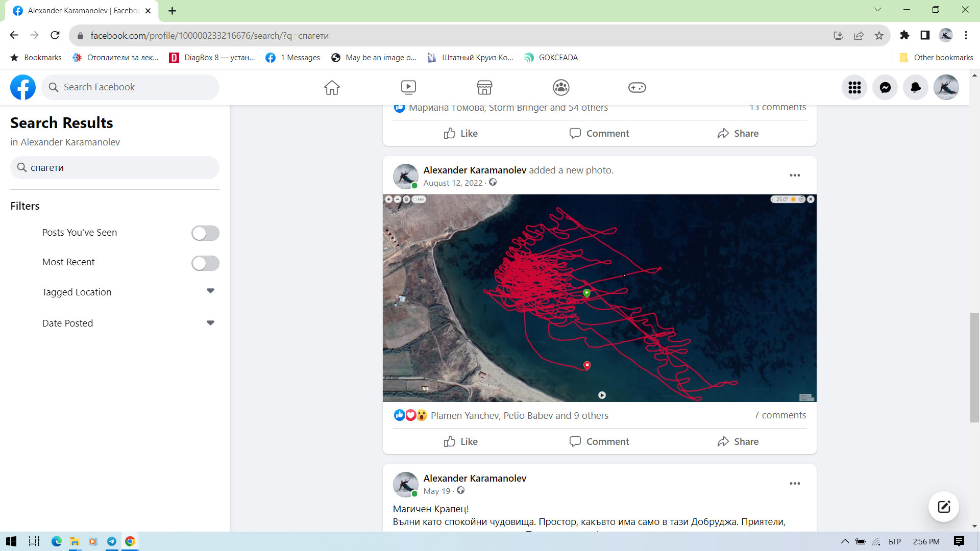This screenshot has width=980, height=551.
Task: Share the August 12 photo post
Action: [738, 441]
